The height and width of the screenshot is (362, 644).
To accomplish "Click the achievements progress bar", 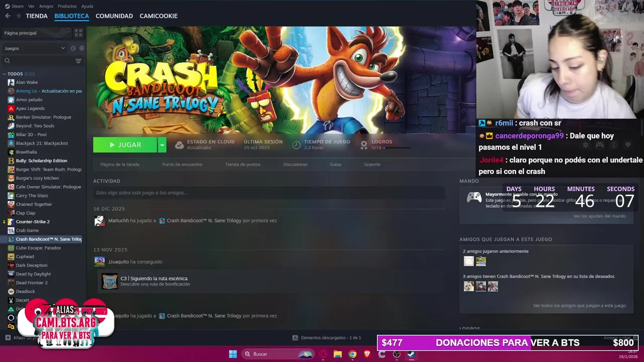I will point(397,148).
